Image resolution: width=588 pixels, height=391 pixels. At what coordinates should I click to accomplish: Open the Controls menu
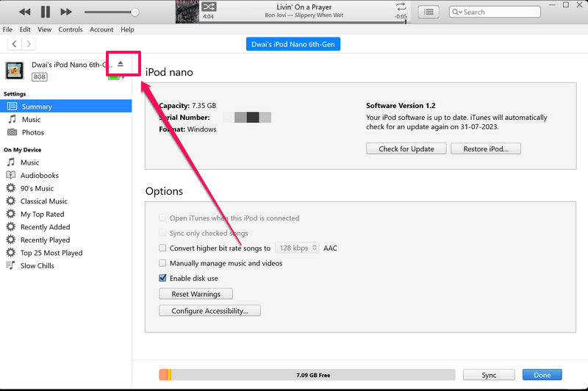(x=70, y=29)
